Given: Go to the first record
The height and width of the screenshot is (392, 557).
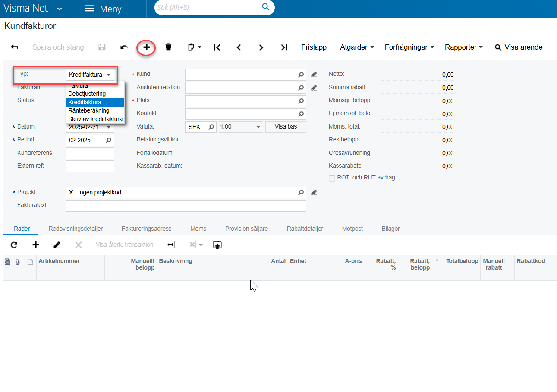Looking at the screenshot, I should pos(217,47).
